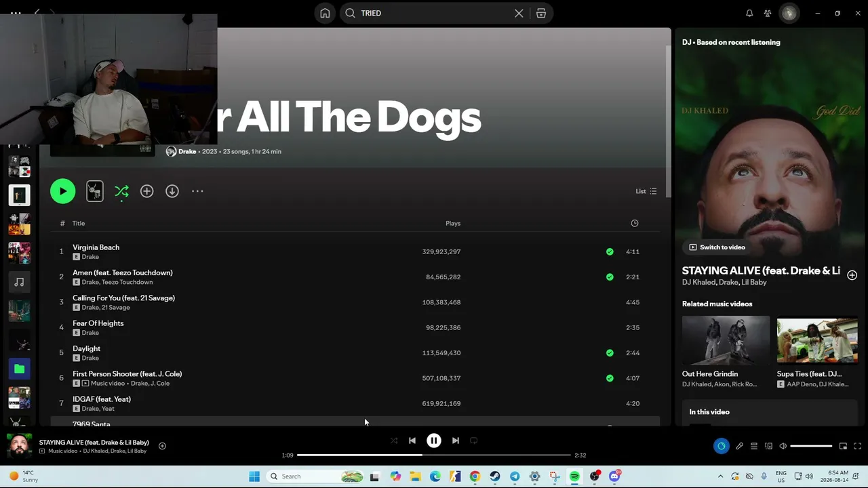Show hidden system tray icons
Viewport: 868px width, 488px height.
pyautogui.click(x=720, y=476)
